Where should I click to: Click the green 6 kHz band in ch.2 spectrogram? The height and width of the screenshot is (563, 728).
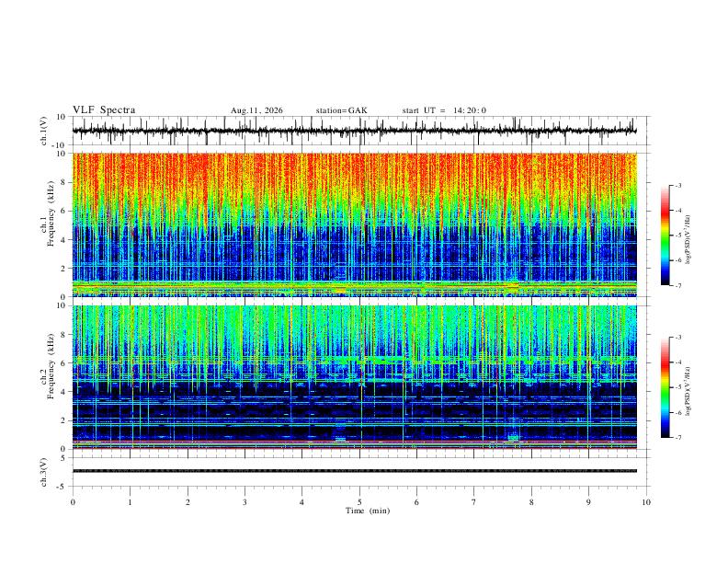(x=355, y=360)
